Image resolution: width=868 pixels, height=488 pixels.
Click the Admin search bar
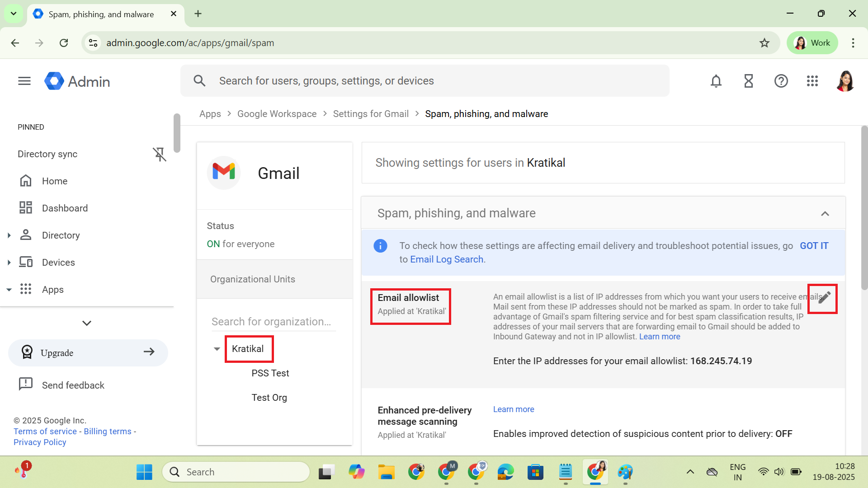pos(425,81)
